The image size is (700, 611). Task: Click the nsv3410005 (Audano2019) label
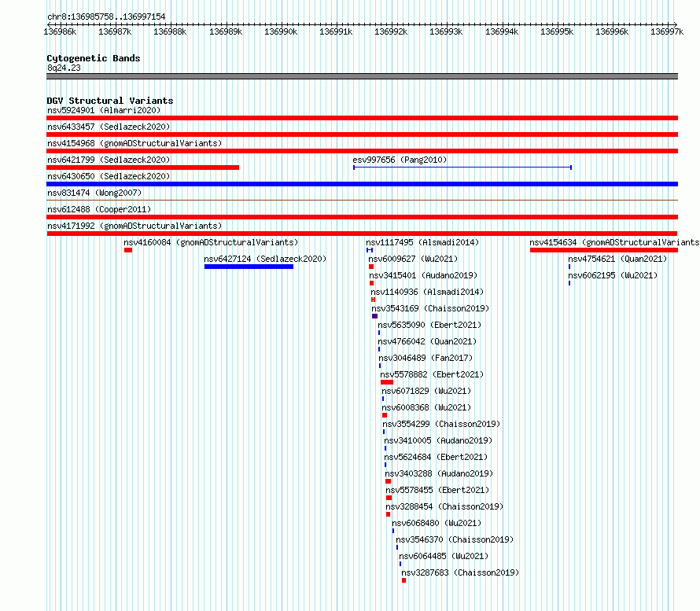click(x=438, y=440)
